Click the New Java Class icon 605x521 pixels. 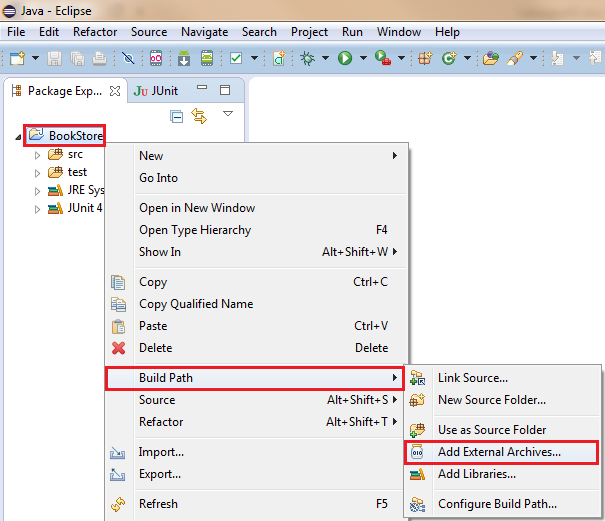449,58
